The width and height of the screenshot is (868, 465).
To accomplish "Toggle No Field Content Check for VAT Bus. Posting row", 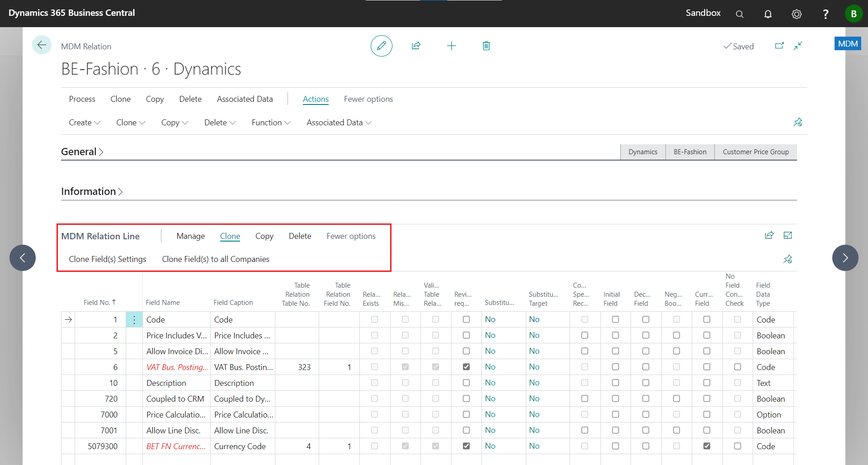I will click(737, 367).
